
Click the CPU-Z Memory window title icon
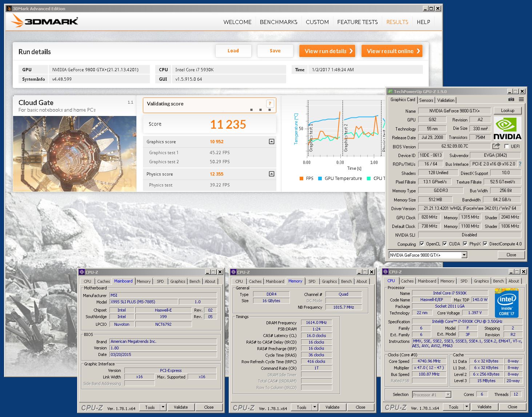pos(233,272)
